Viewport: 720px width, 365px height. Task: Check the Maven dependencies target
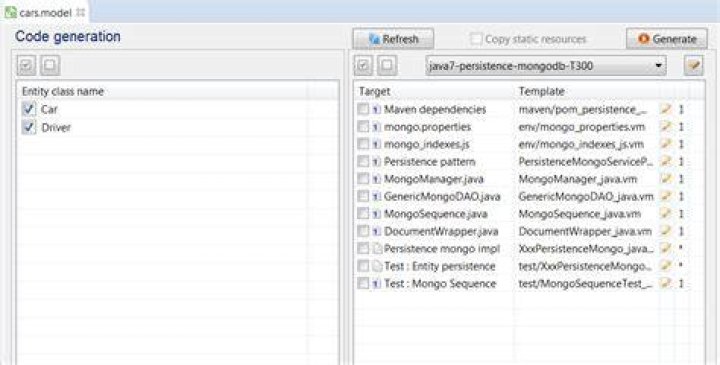pyautogui.click(x=363, y=109)
